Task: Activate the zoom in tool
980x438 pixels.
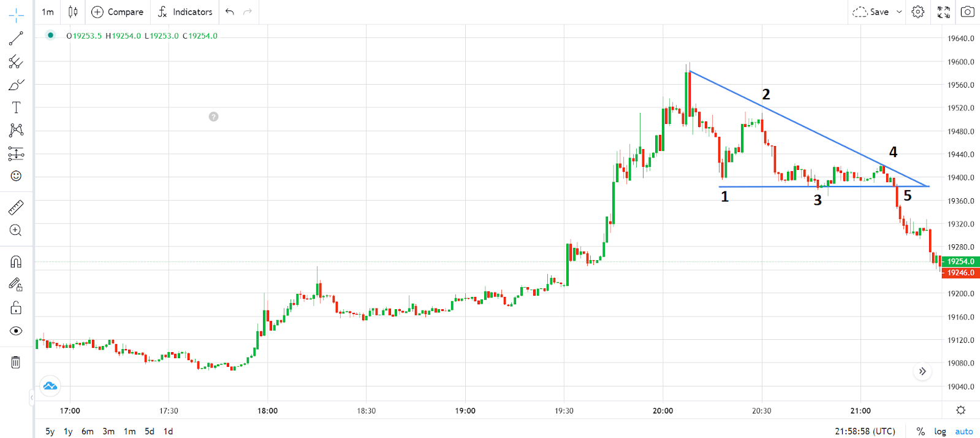Action: tap(16, 231)
